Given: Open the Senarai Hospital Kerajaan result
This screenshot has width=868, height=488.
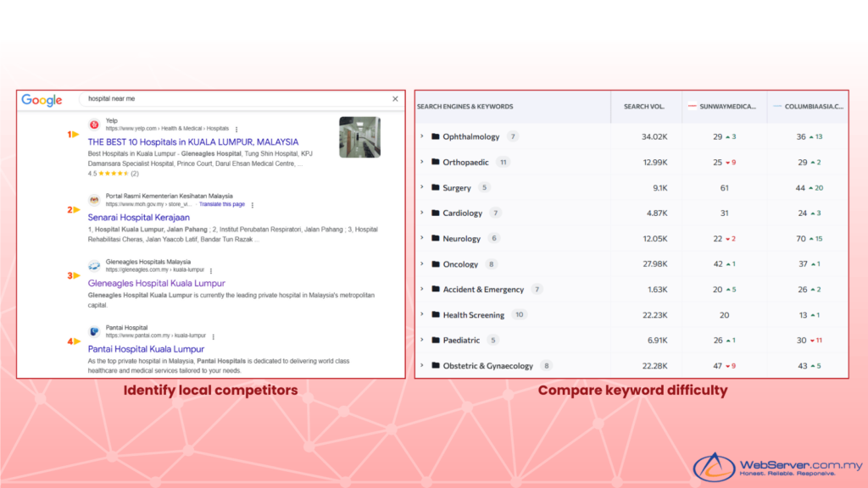Looking at the screenshot, I should coord(138,218).
